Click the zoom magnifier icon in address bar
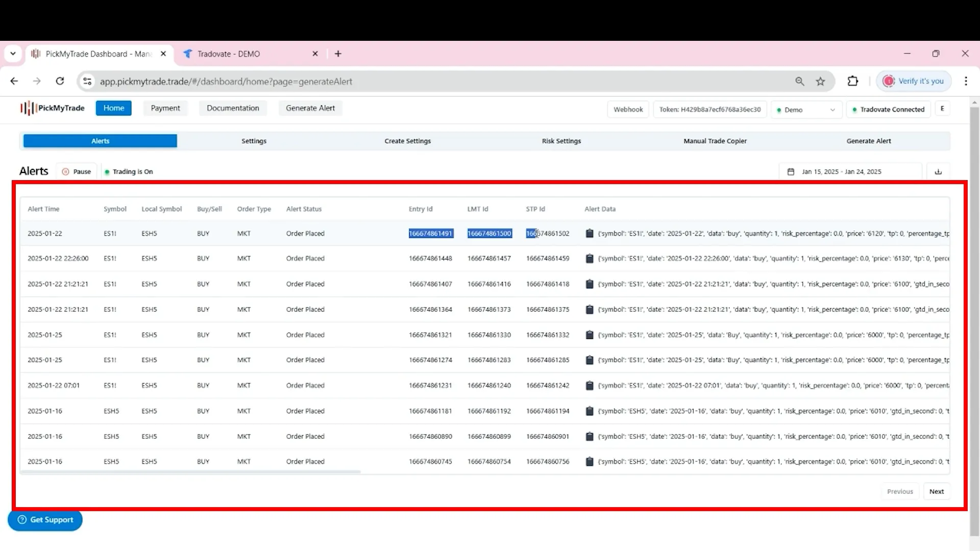The width and height of the screenshot is (980, 551). coord(799,81)
